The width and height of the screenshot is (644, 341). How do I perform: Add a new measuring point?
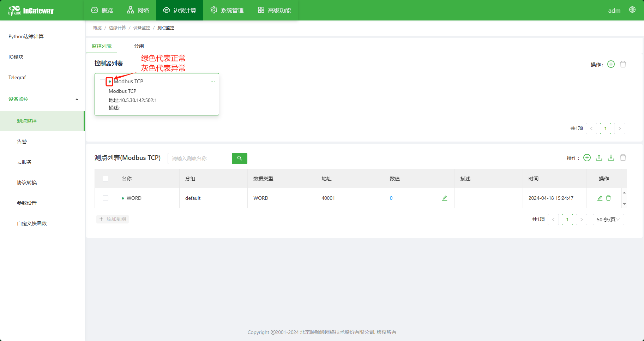[x=587, y=158]
